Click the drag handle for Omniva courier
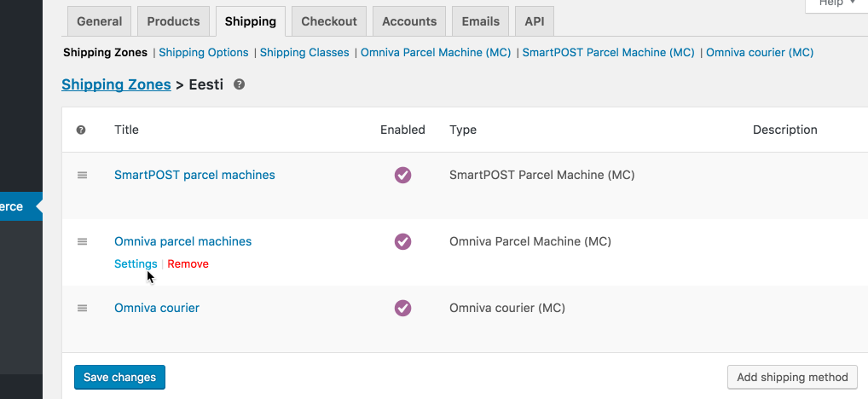Viewport: 868px width, 399px height. point(82,308)
